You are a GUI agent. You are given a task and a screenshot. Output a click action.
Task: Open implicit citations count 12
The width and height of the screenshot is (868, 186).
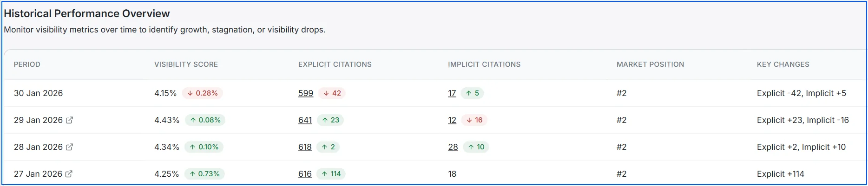(452, 120)
